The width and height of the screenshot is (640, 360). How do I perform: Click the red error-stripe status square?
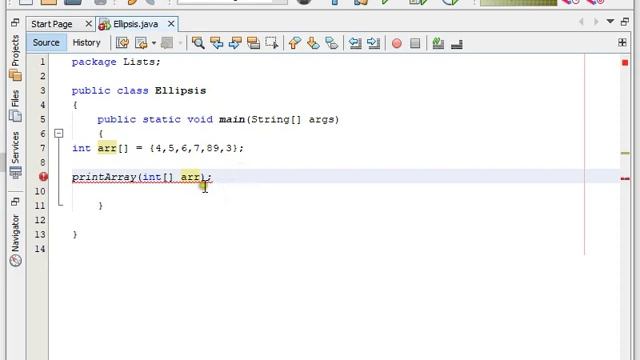(625, 62)
